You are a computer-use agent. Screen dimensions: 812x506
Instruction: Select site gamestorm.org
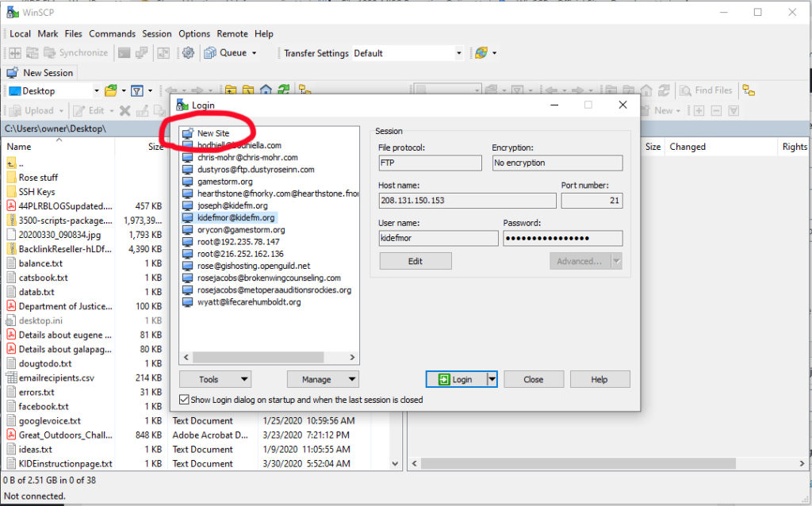point(224,182)
